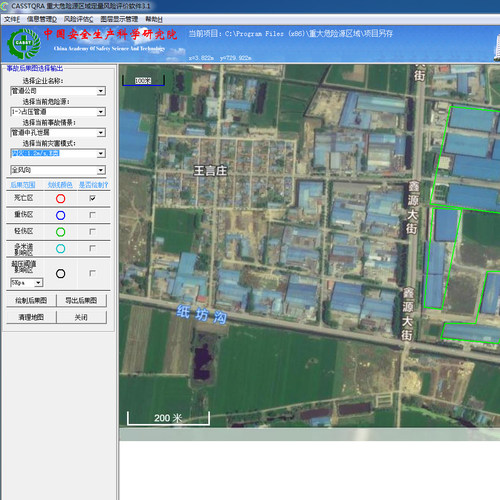The image size is (500, 500).
Task: Click the blue circle for 重伤区
Action: point(60,215)
